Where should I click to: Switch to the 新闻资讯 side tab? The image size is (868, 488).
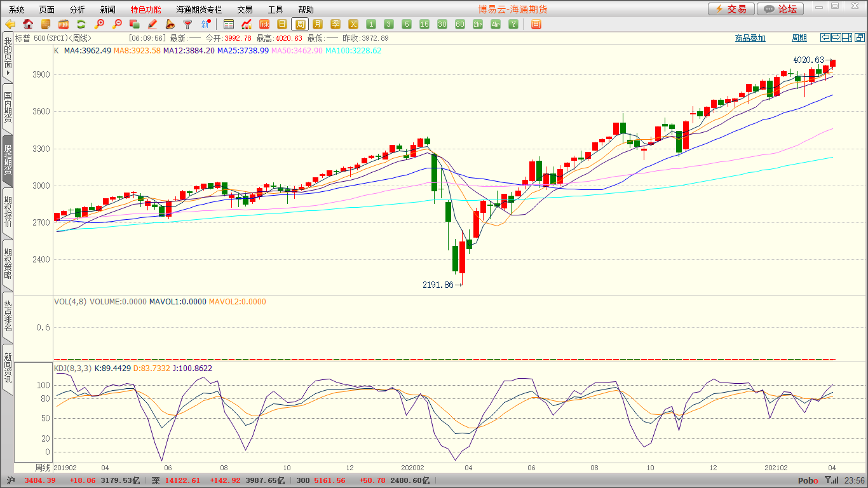click(x=8, y=369)
